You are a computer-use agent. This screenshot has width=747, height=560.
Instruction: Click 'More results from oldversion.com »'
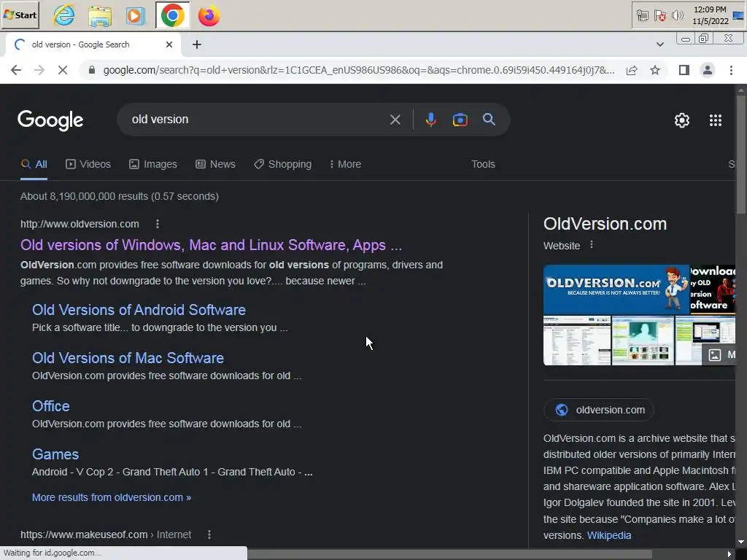pyautogui.click(x=112, y=497)
